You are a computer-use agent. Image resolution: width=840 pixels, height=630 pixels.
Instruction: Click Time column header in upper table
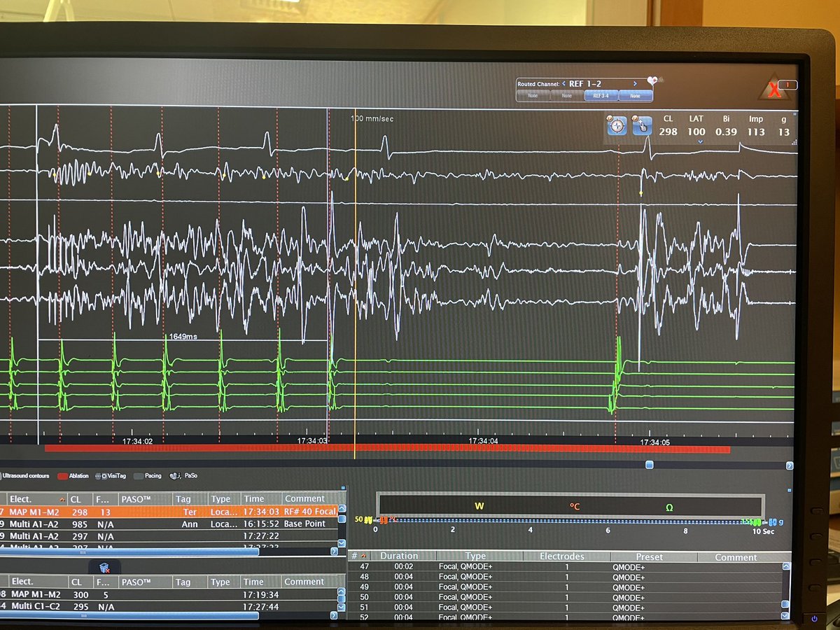point(261,499)
